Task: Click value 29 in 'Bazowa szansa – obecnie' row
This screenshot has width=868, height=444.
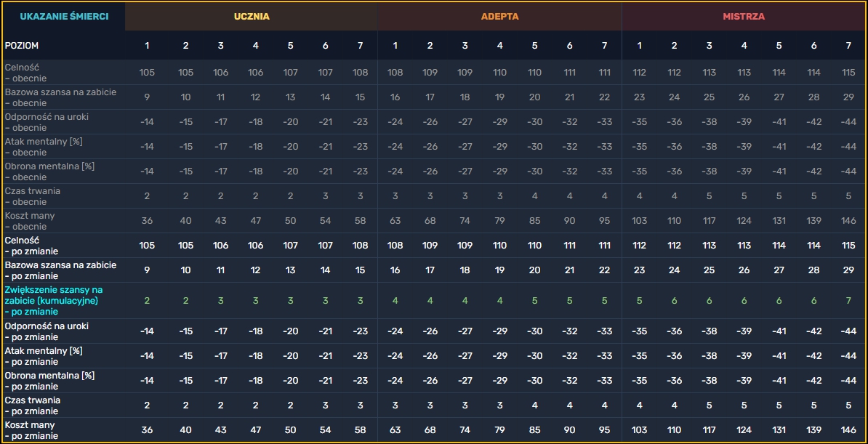Action: point(848,97)
